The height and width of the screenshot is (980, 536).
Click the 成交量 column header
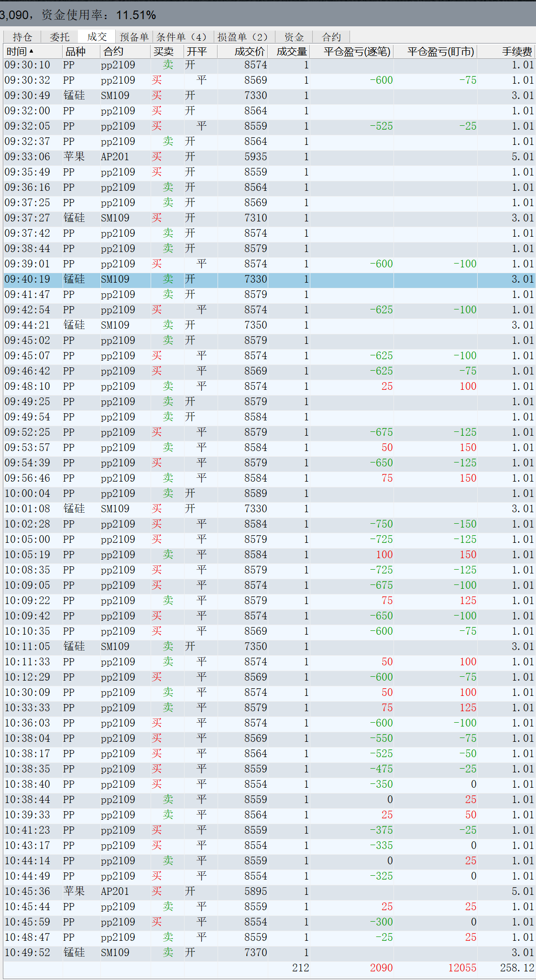(x=291, y=52)
